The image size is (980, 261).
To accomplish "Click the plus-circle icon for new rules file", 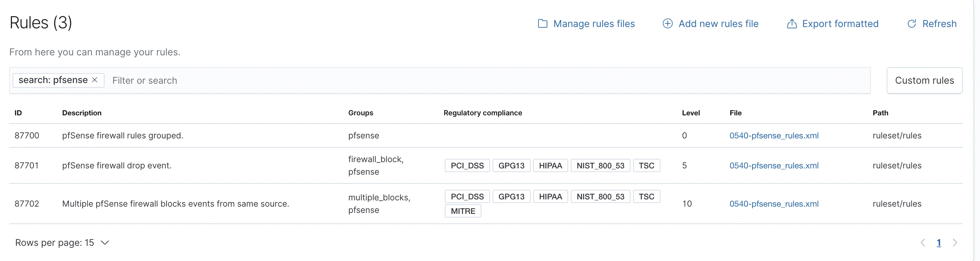I will (x=667, y=24).
